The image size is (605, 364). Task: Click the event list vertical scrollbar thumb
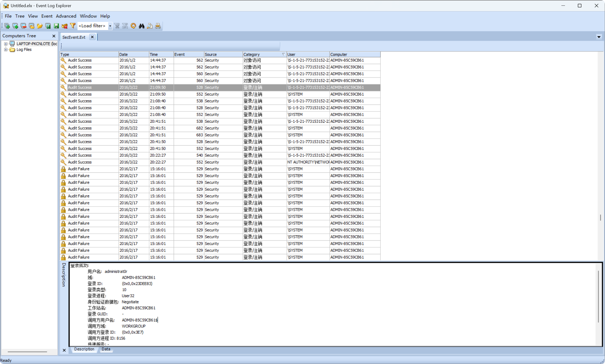click(x=600, y=217)
